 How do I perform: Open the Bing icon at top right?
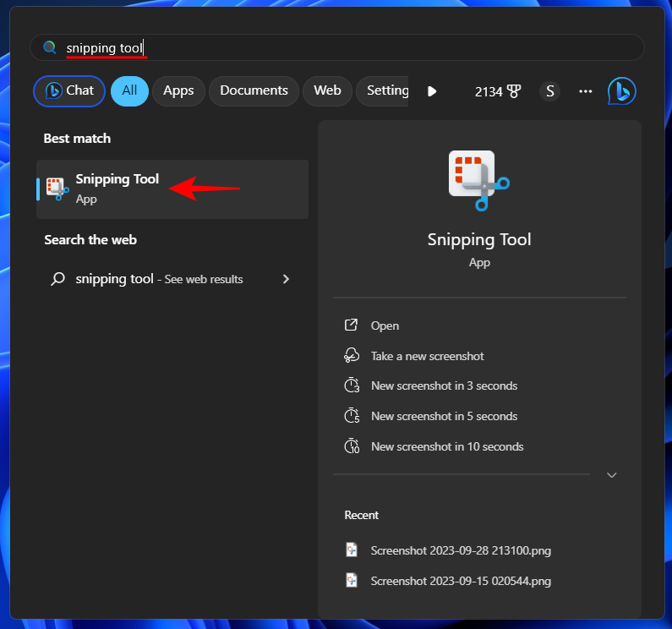click(621, 91)
